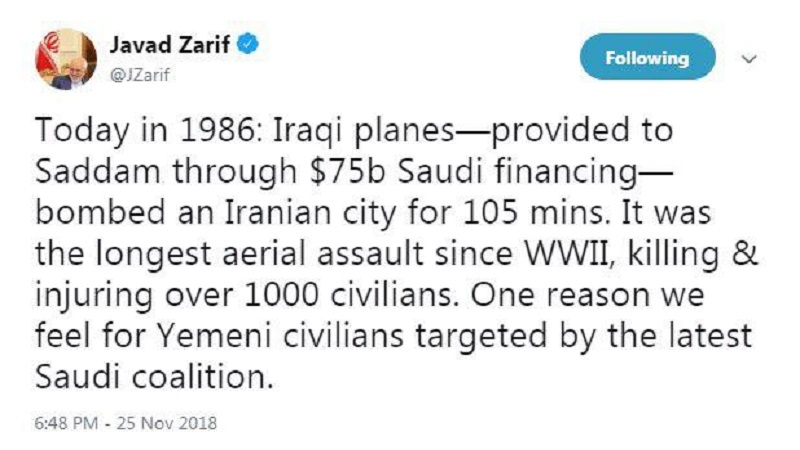Click the Iranian emblem in the avatar
Viewport: 800px width, 450px height.
[x=52, y=42]
